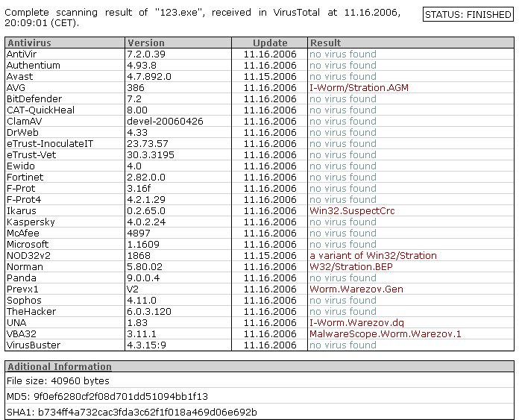Select the Microsoft antivirus name
The height and width of the screenshot is (420, 519).
coord(28,245)
